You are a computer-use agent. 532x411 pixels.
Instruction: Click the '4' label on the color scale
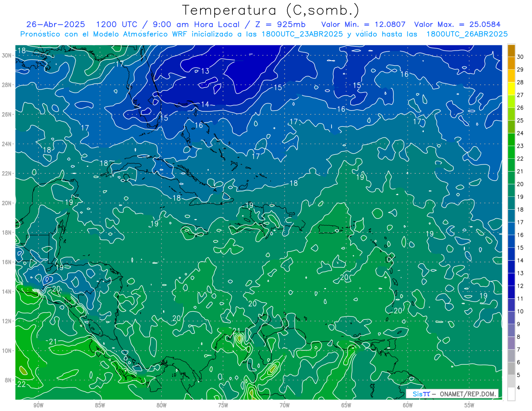tap(518, 388)
